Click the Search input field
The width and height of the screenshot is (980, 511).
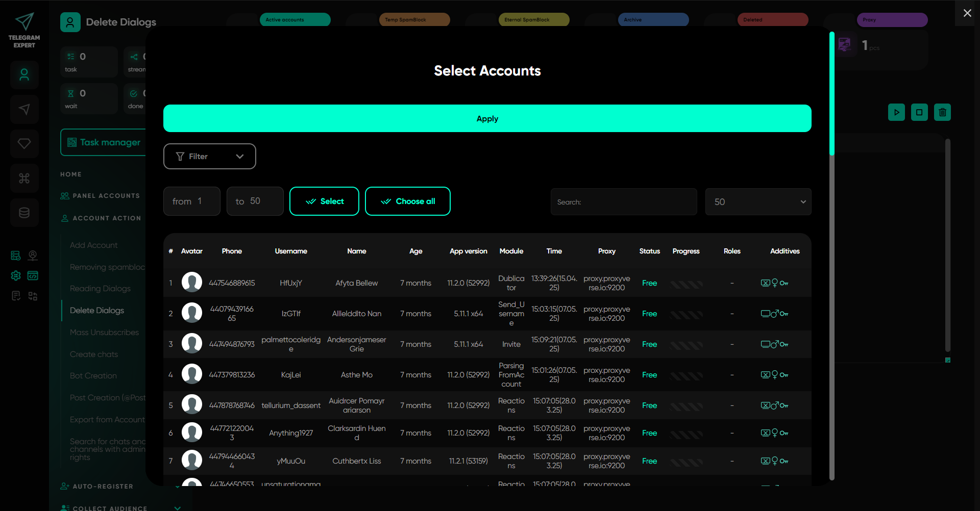623,202
